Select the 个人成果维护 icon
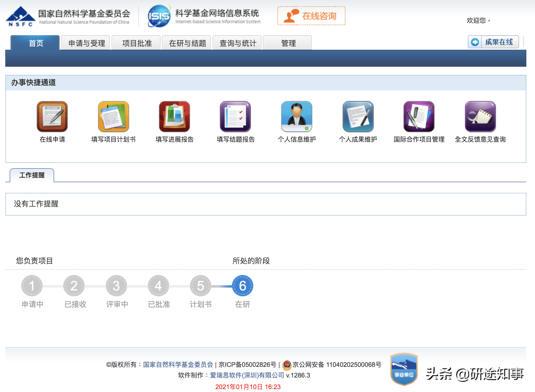This screenshot has height=392, width=535. point(358,117)
